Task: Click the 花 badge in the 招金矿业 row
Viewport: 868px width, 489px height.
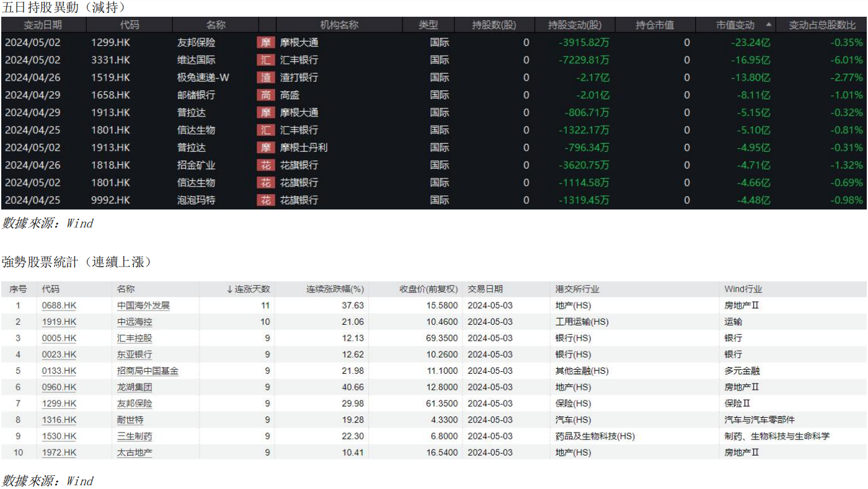Action: pyautogui.click(x=265, y=165)
